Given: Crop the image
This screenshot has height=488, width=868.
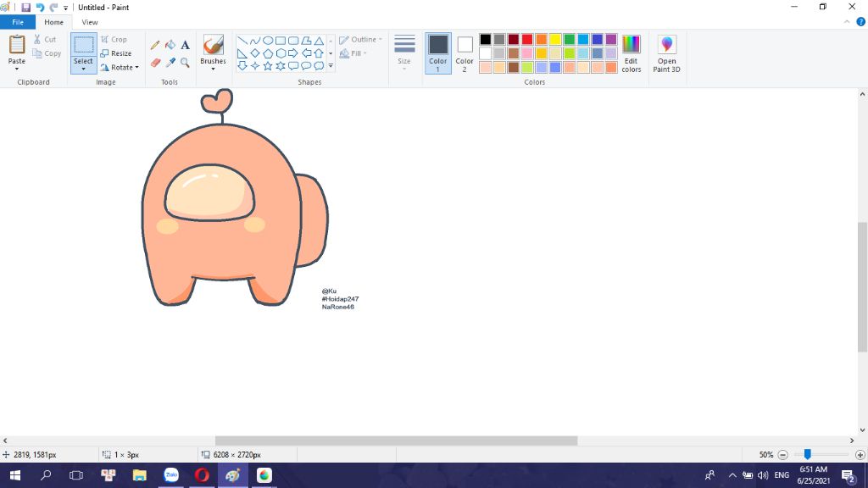Looking at the screenshot, I should tap(114, 39).
